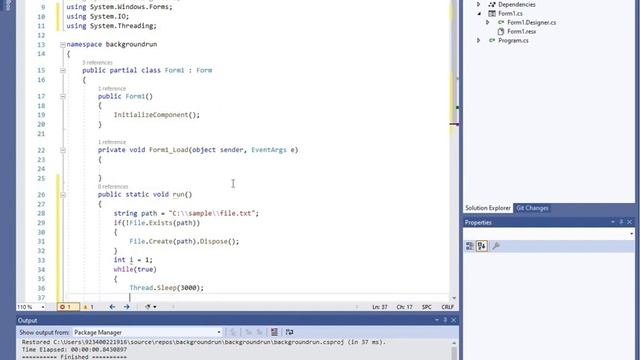
Task: Click the editor scroll-down arrow
Action: click(454, 298)
